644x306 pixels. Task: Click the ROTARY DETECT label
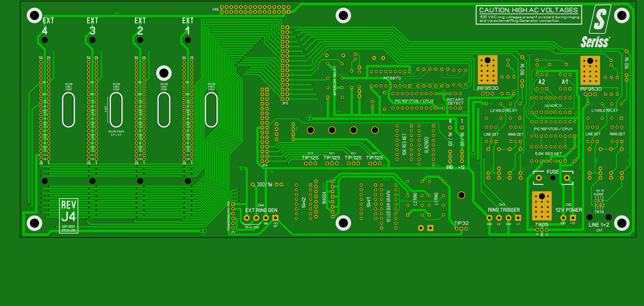pos(455,101)
